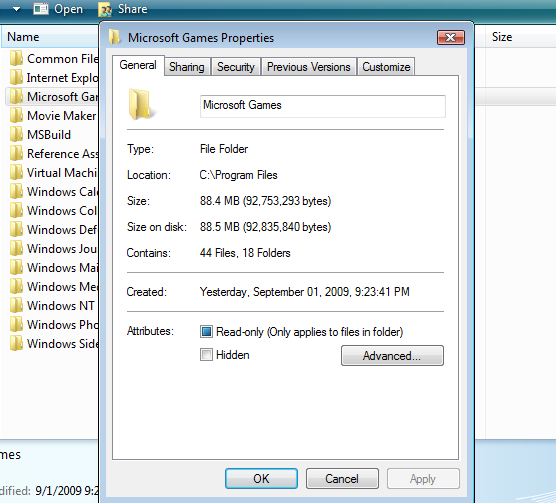Click the Windows Collaboration folder icon
This screenshot has height=503, width=556.
tap(16, 211)
